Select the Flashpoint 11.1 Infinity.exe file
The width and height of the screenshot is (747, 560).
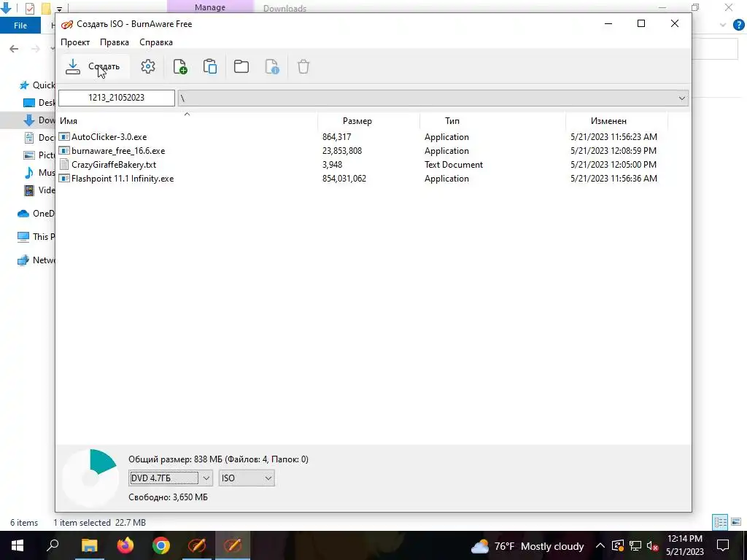click(123, 179)
